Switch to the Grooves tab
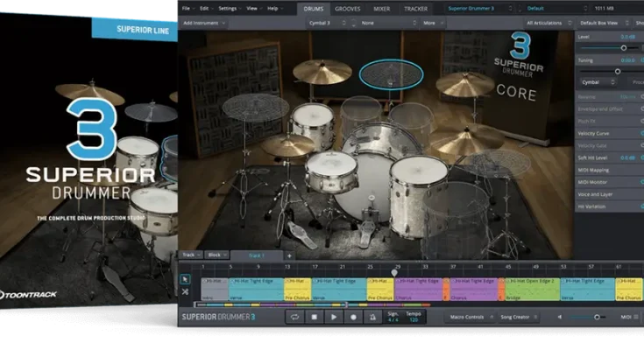 [348, 9]
